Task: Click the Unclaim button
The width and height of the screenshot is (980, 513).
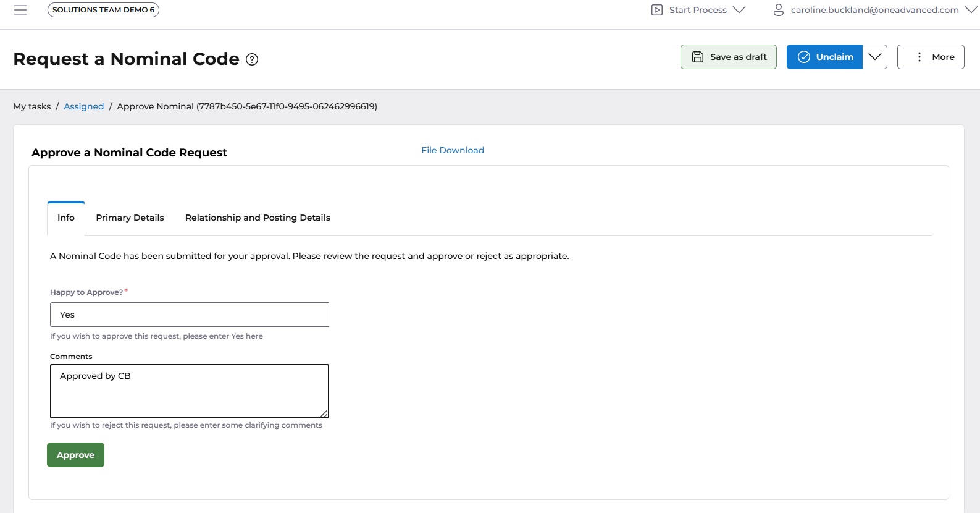Action: point(824,57)
